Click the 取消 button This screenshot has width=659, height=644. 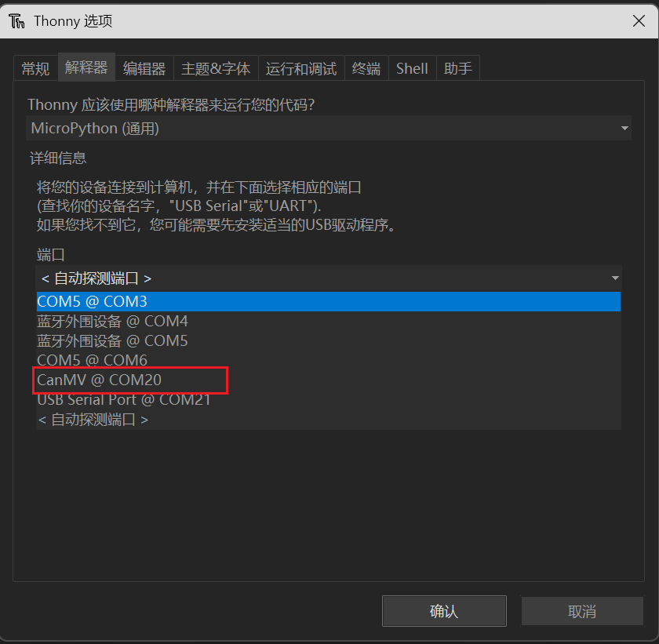pyautogui.click(x=582, y=611)
